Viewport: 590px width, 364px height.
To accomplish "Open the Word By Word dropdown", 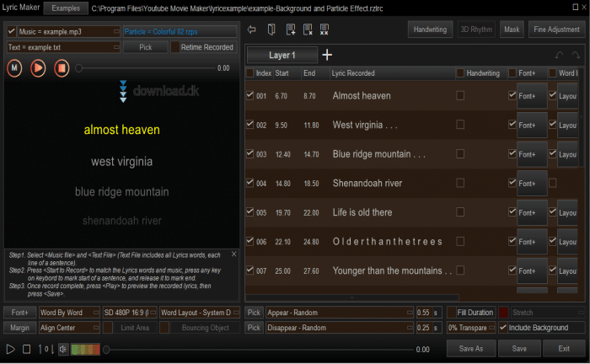I will [x=70, y=313].
